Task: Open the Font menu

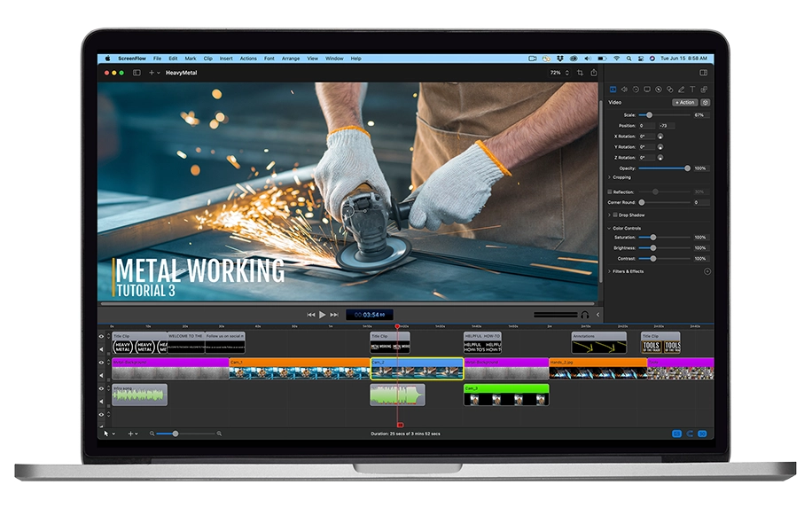Action: (x=269, y=59)
